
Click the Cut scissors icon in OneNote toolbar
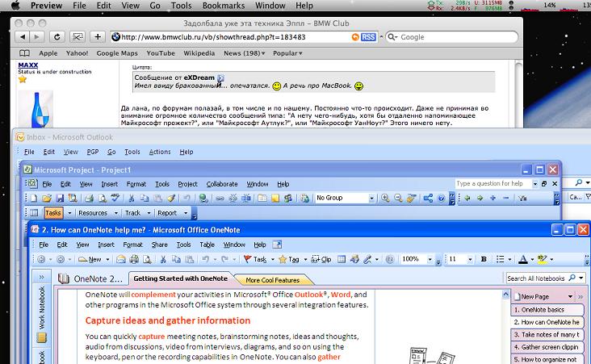(163, 259)
